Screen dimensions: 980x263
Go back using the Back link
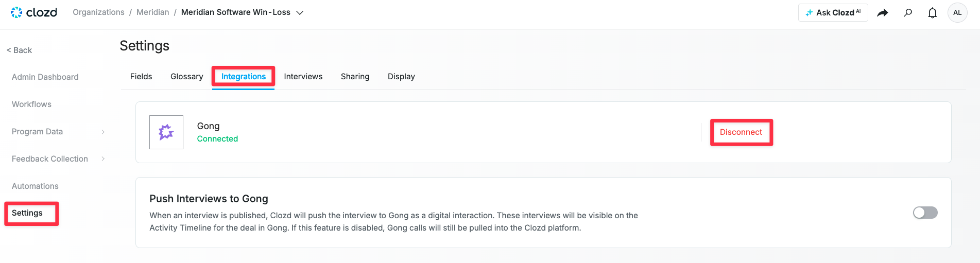click(20, 50)
